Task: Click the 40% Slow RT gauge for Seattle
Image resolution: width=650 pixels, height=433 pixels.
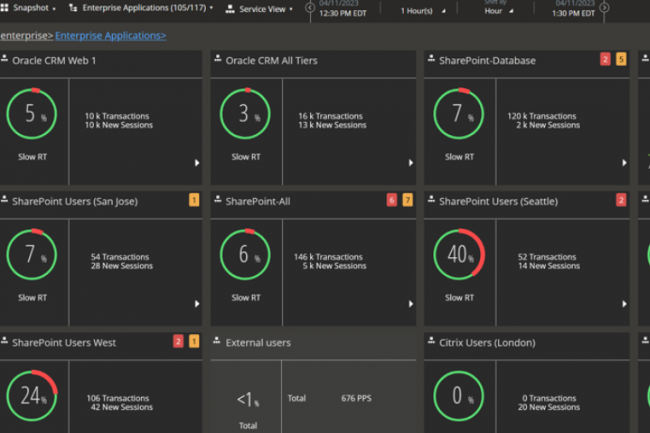Action: (x=458, y=256)
